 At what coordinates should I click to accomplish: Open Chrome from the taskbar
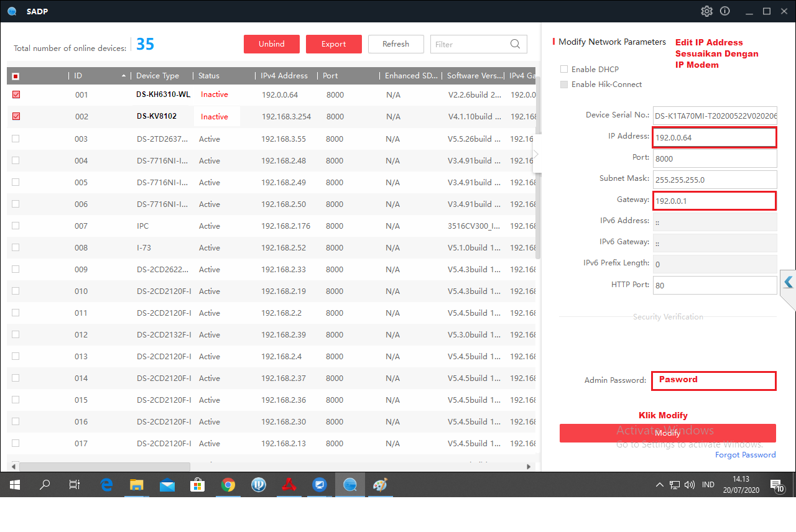(228, 485)
